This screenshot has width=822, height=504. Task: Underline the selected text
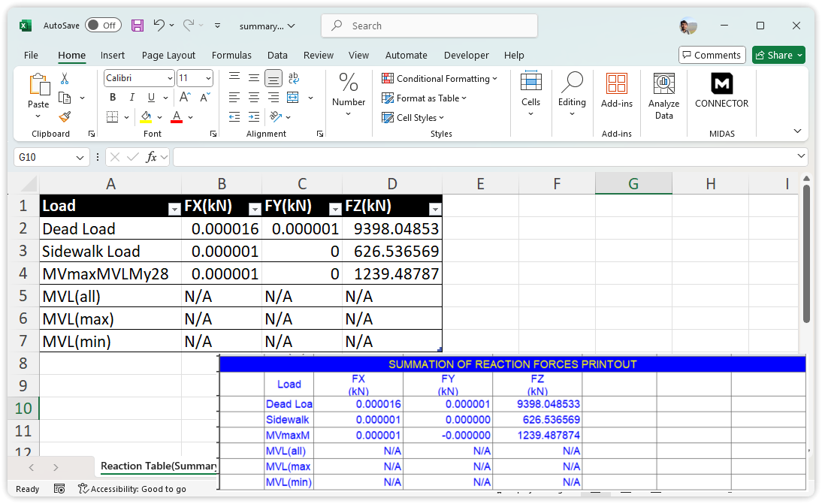click(x=151, y=98)
